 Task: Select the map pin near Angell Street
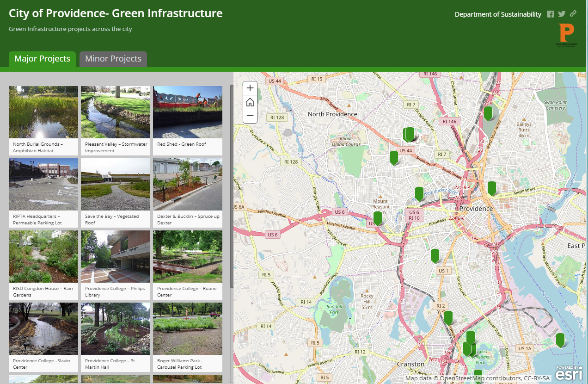491,188
